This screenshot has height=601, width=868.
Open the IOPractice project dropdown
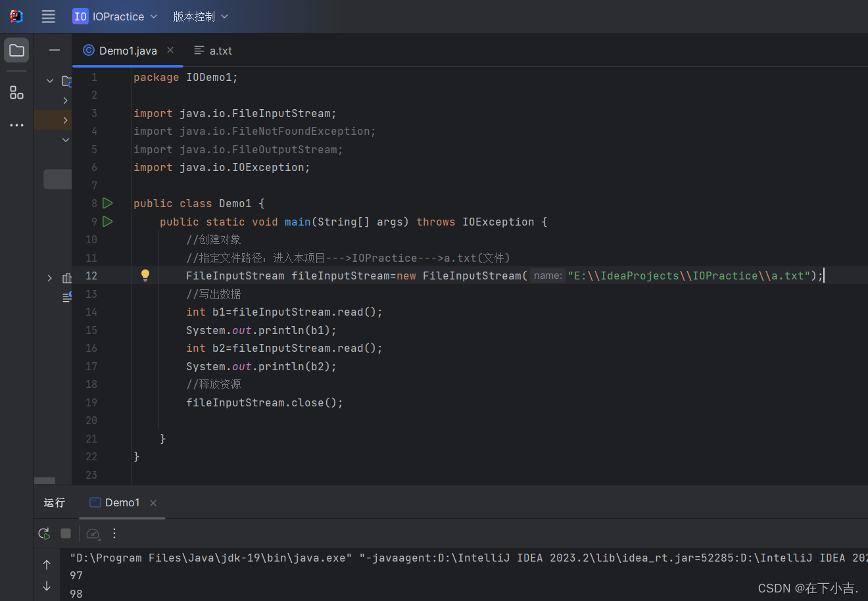[x=115, y=16]
